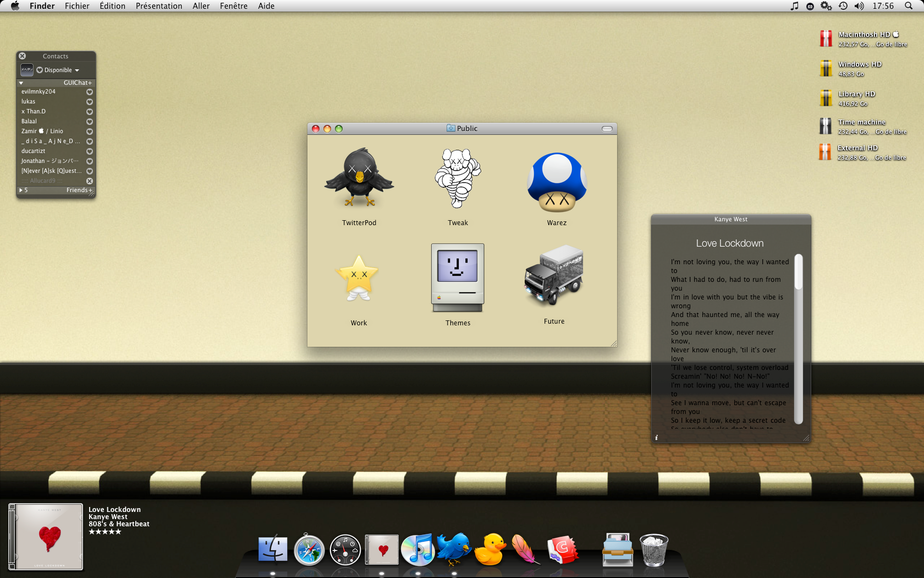Open the Édition menu
The image size is (924, 578).
pos(112,6)
